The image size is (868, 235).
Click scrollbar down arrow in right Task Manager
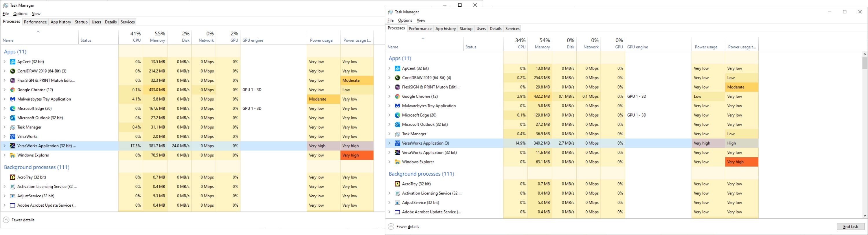pos(865,215)
